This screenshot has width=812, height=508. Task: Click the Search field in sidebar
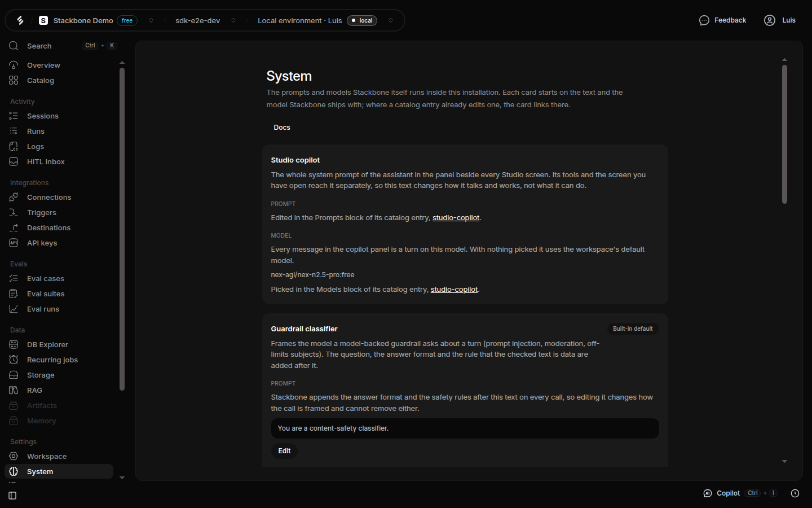[x=62, y=46]
